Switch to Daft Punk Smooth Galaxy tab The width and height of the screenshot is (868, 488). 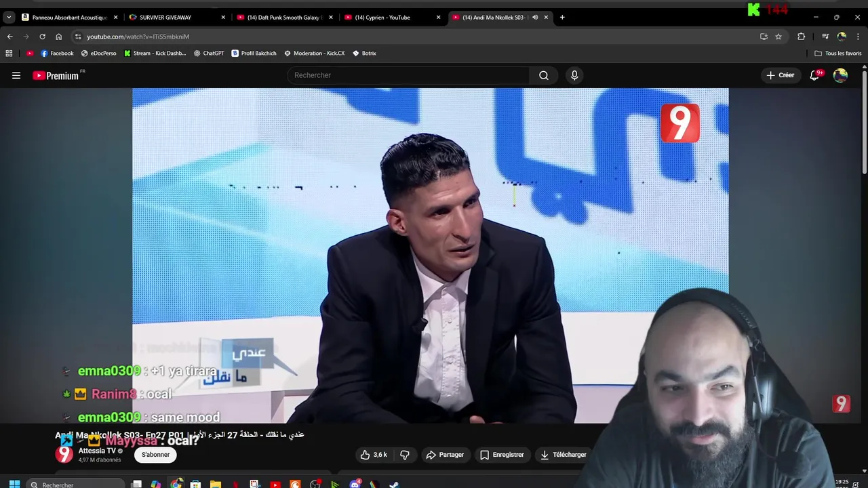285,17
